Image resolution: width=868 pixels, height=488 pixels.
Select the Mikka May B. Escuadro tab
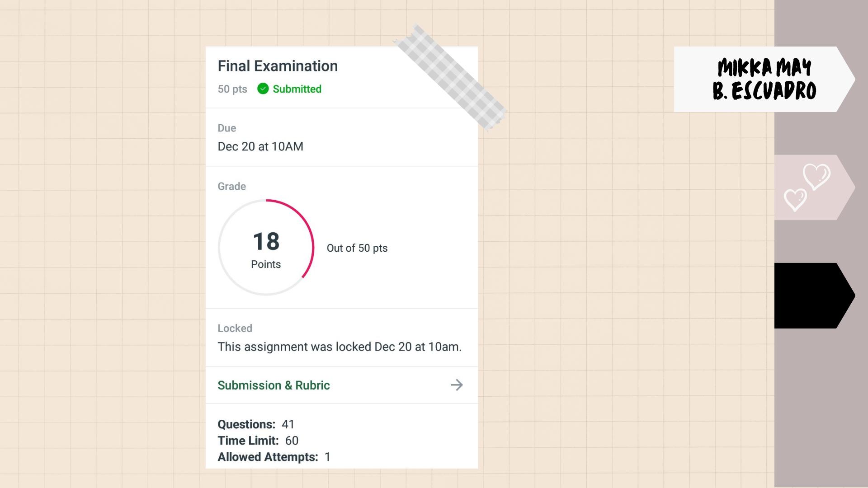pos(764,79)
